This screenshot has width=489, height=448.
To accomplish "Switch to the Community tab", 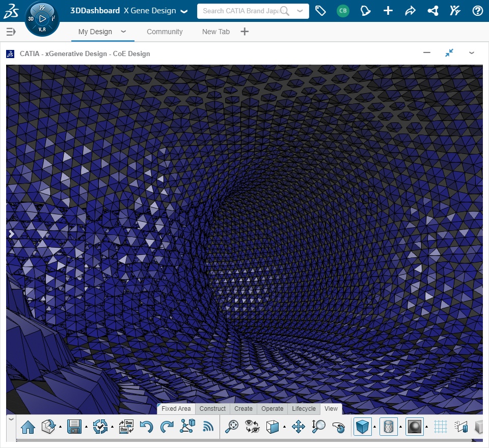I will [x=165, y=32].
